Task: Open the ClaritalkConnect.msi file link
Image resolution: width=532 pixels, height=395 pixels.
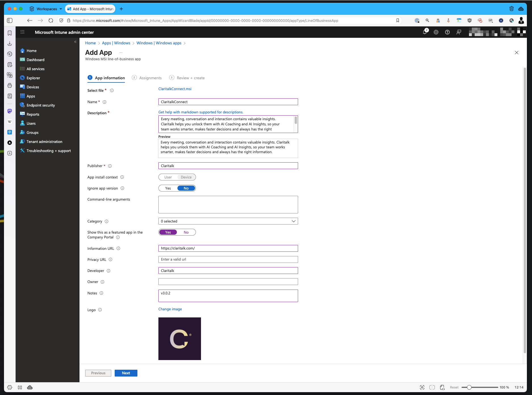Action: pos(175,89)
